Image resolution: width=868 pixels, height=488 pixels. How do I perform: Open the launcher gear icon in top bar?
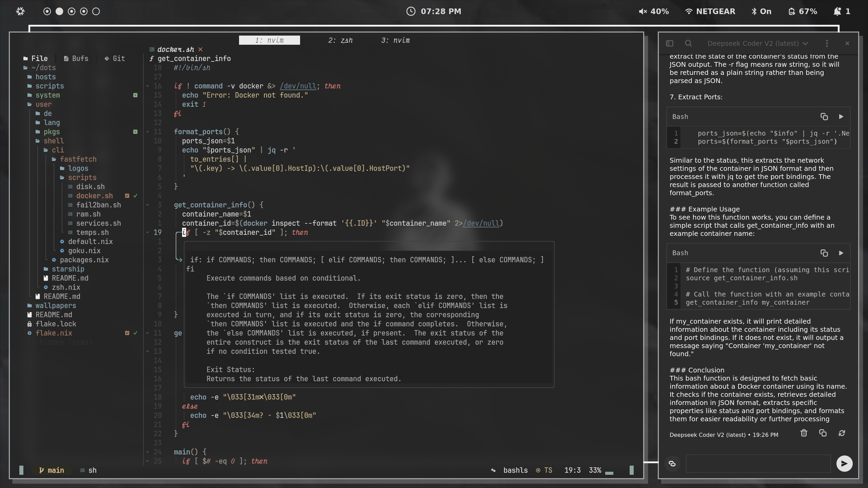click(x=20, y=12)
